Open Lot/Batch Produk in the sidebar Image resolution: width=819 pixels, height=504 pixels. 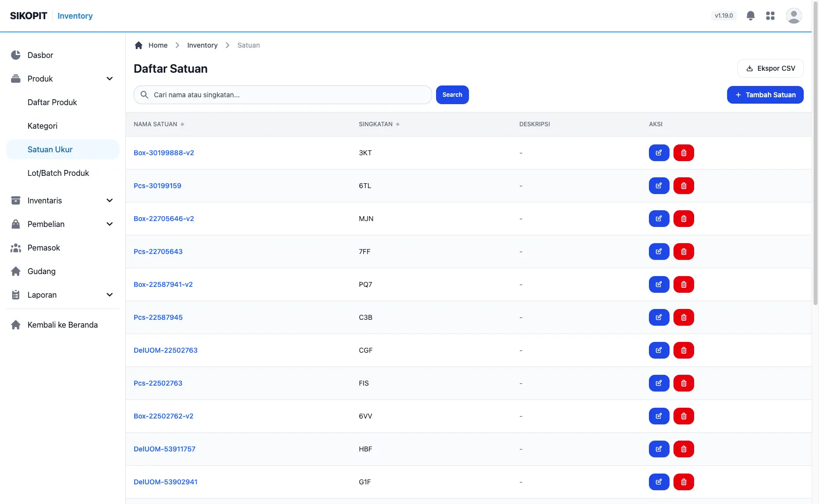[62, 173]
